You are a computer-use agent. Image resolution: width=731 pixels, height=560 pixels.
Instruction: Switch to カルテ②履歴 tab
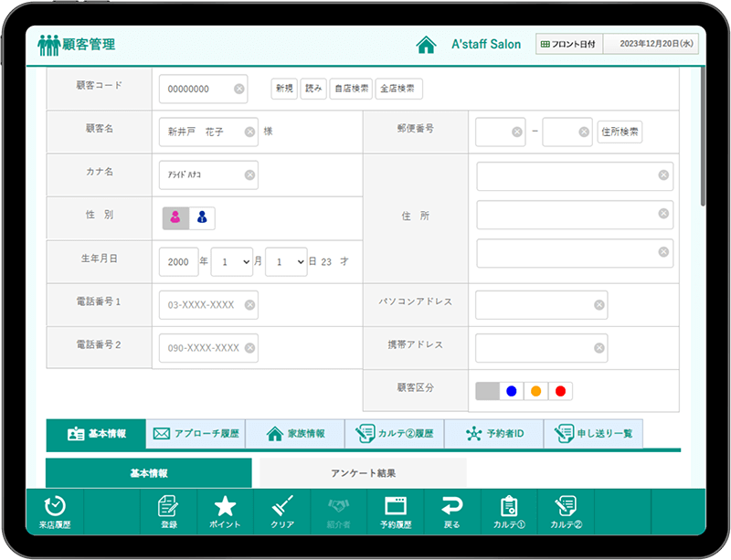coord(395,434)
